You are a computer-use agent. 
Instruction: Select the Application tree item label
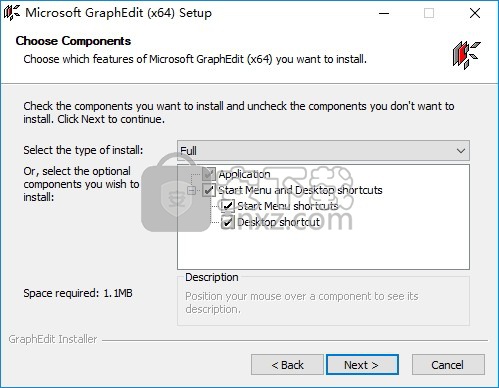click(x=244, y=174)
